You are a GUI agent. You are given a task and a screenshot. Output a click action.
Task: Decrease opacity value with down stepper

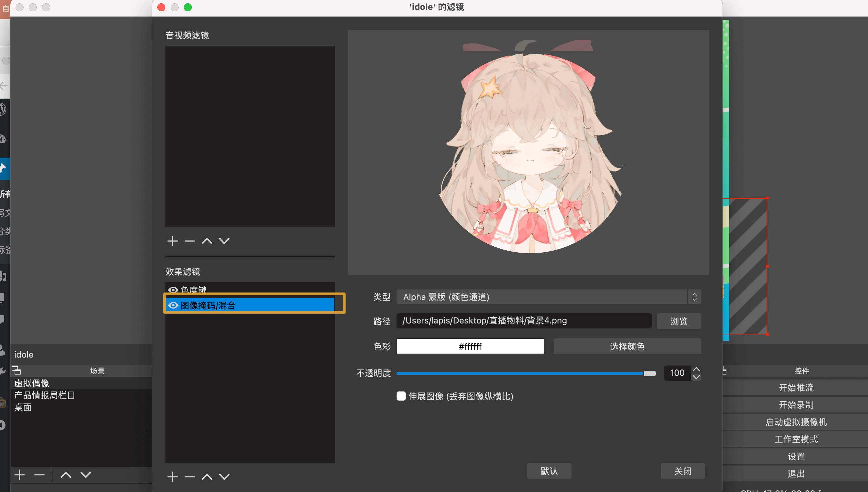click(696, 376)
